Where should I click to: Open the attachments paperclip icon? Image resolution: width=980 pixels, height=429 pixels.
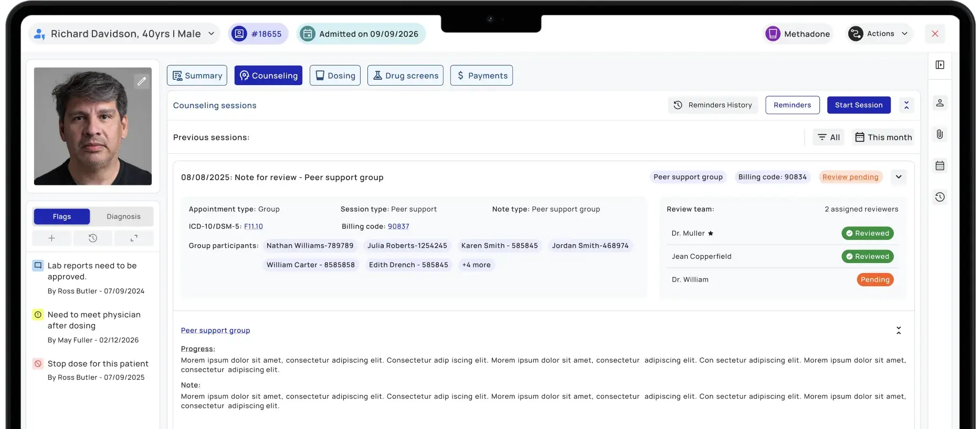pyautogui.click(x=940, y=134)
